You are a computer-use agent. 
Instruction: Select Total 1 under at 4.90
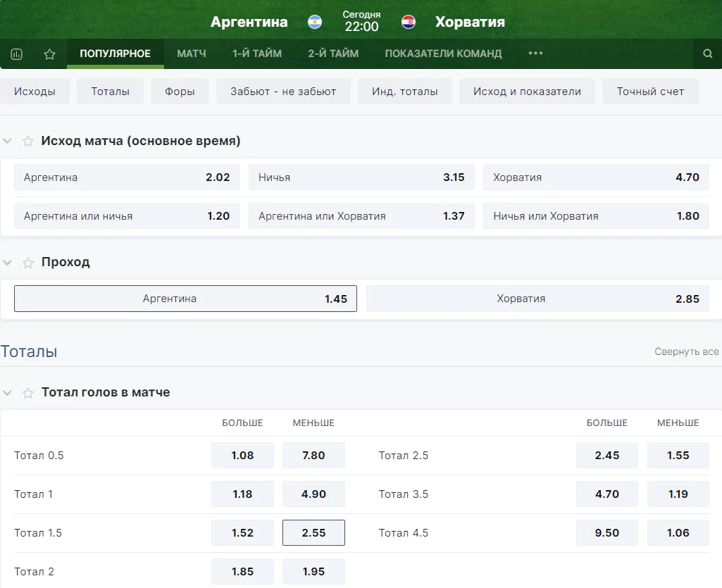(x=313, y=494)
